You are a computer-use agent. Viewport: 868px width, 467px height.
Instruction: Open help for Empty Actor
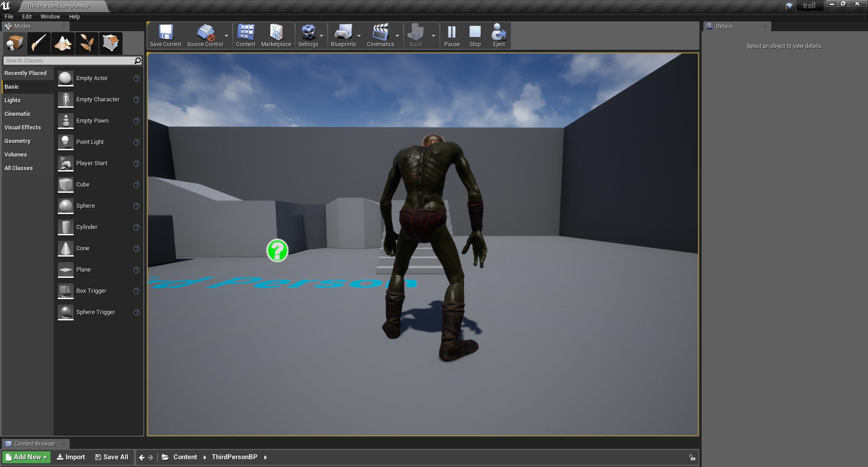(137, 78)
